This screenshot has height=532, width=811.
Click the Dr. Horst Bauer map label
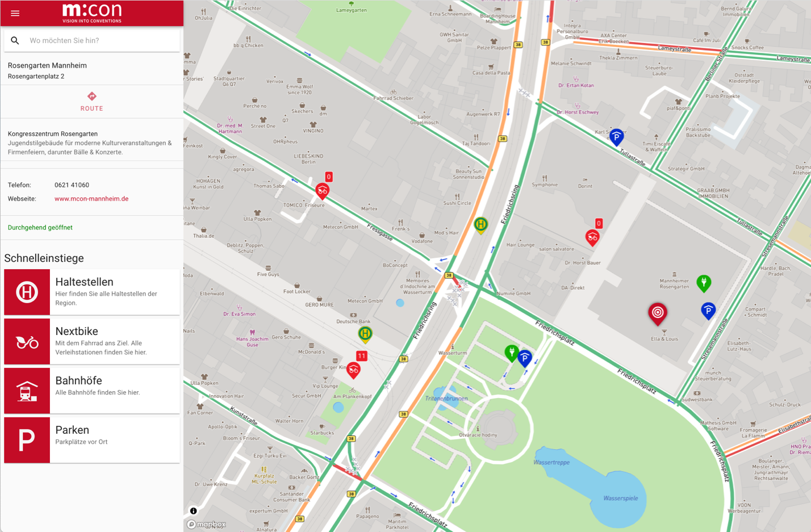coord(583,263)
